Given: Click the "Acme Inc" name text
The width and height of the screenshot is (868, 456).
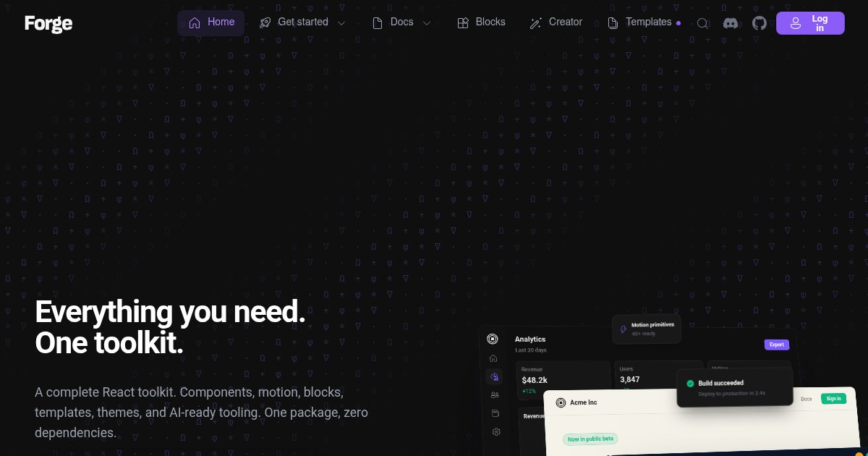Looking at the screenshot, I should tap(584, 402).
